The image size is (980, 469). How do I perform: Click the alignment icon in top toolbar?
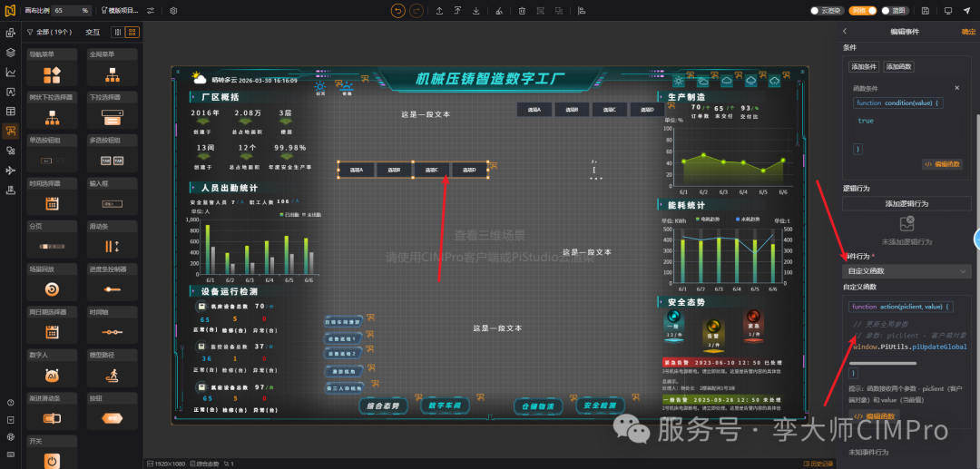tap(582, 11)
